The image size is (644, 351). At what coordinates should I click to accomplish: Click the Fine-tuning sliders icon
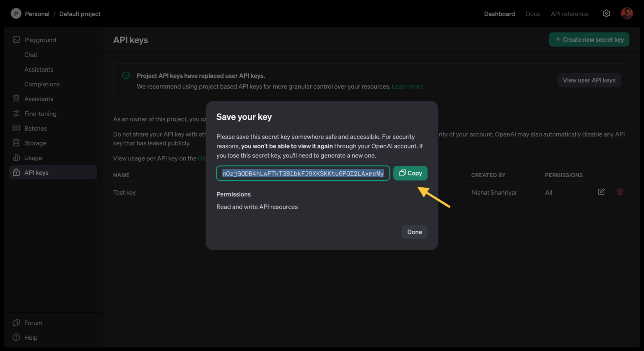(x=16, y=114)
